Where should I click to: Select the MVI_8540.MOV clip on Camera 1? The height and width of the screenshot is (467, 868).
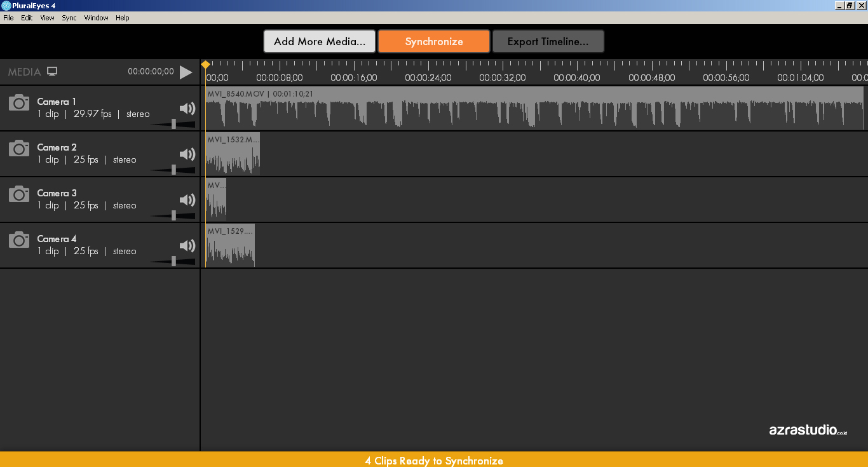(534, 108)
